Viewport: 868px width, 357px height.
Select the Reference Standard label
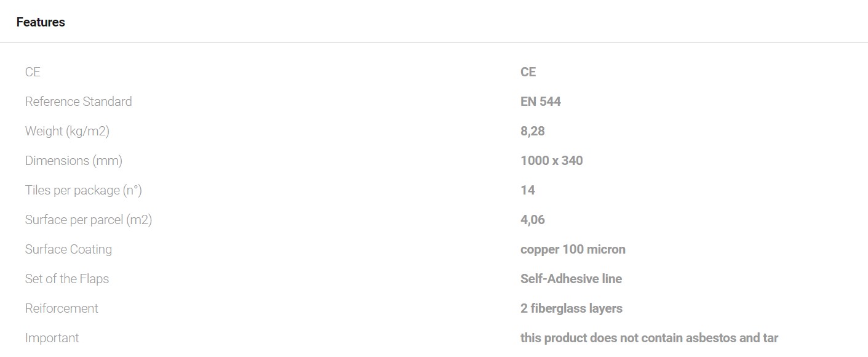(78, 102)
